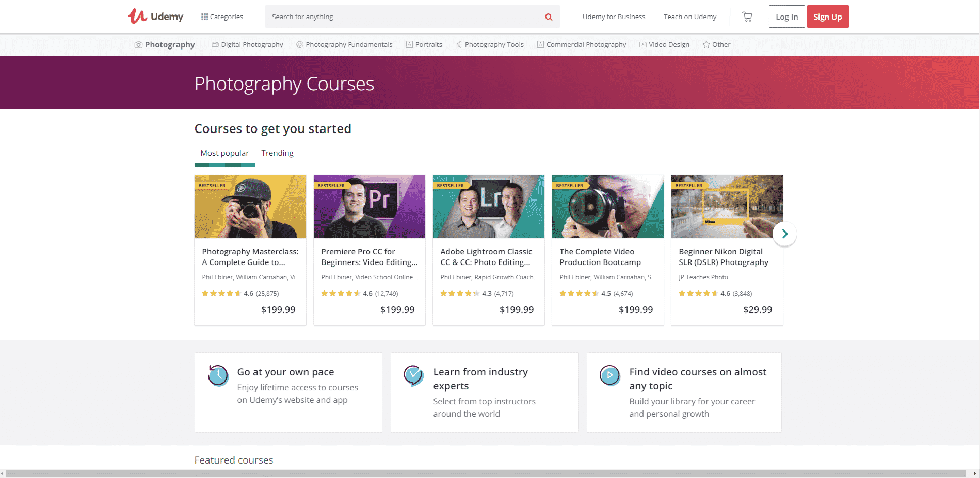Screen dimensions: 980x478
Task: Open Premiere Pro CC course thumbnail
Action: 369,207
